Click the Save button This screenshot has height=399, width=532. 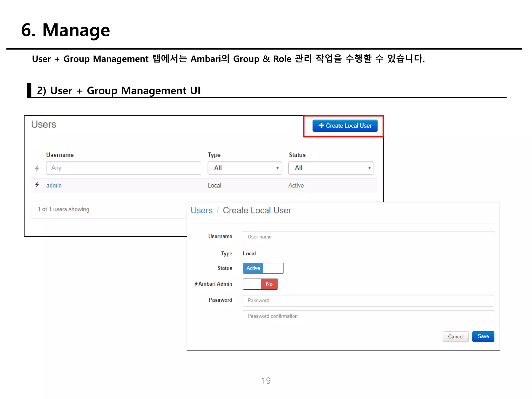coord(483,337)
